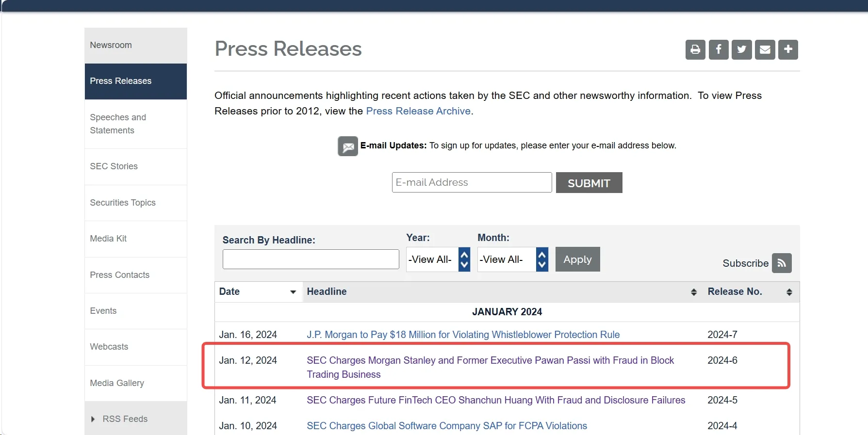868x435 pixels.
Task: Click release number 2024-6
Action: click(722, 360)
